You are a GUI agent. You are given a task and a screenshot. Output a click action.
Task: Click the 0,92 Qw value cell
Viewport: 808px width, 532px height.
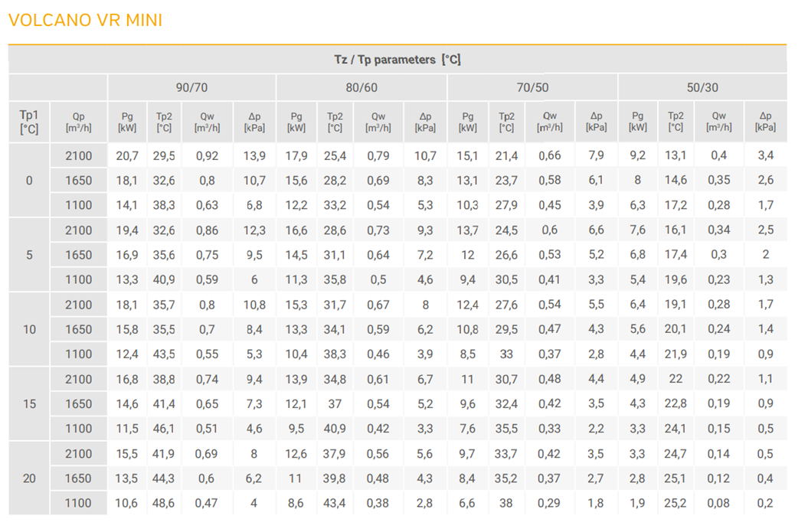tap(207, 156)
